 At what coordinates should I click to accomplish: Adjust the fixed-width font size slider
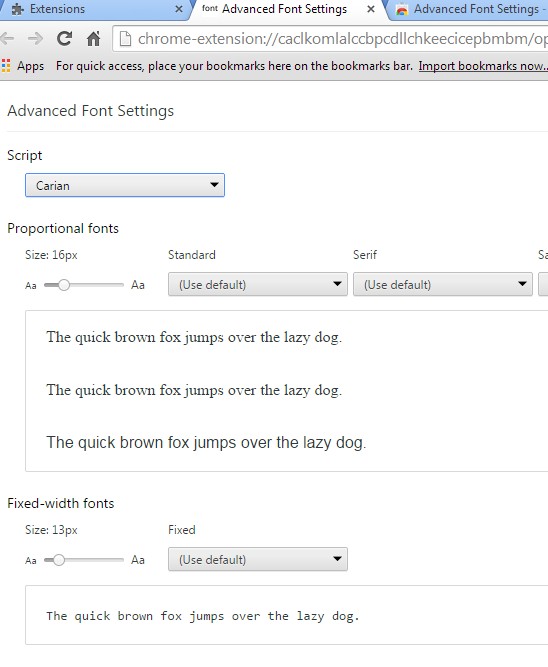pos(59,560)
